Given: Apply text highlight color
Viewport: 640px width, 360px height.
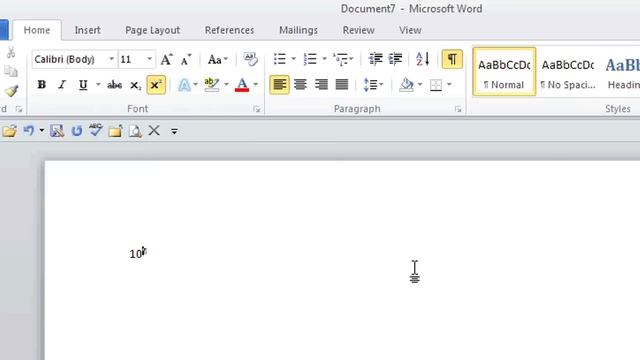Looking at the screenshot, I should 212,85.
